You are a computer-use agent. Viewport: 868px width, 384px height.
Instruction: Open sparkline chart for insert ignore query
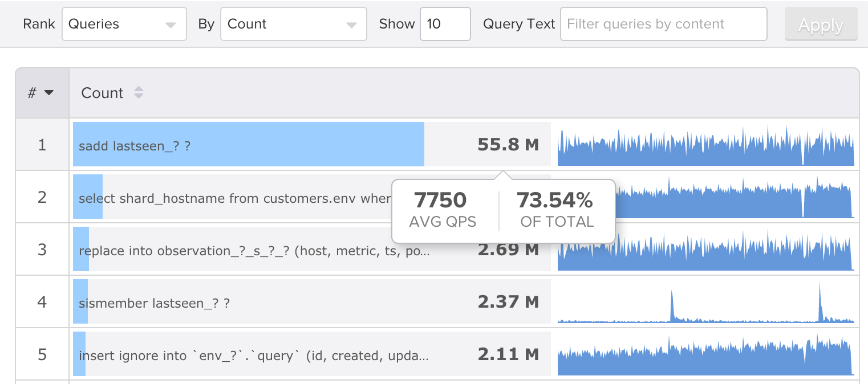706,354
